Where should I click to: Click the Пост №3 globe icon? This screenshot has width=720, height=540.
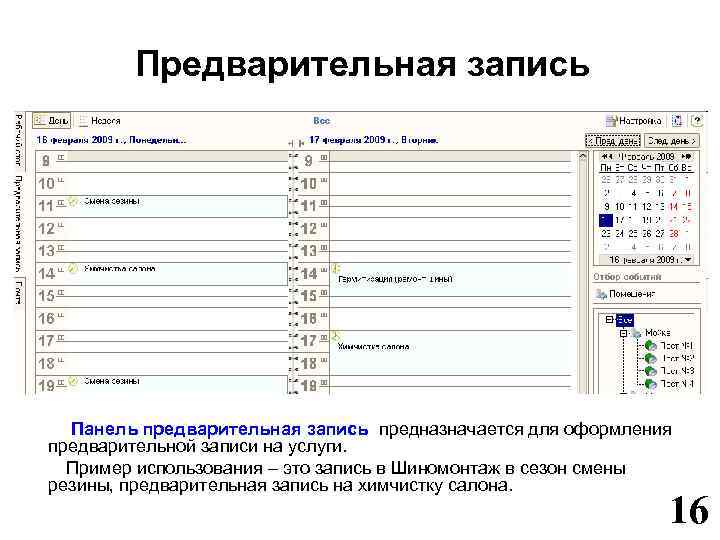(651, 371)
